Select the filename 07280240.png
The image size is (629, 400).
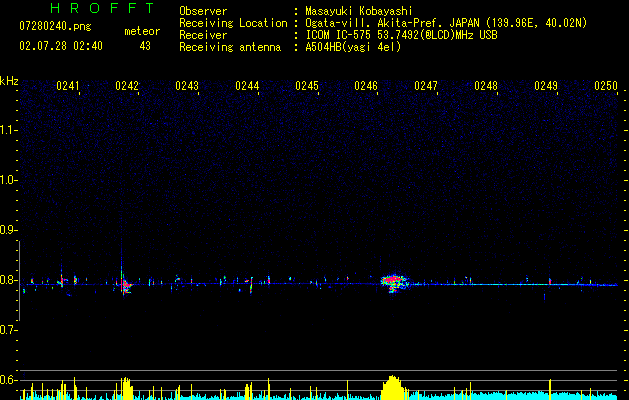click(55, 26)
